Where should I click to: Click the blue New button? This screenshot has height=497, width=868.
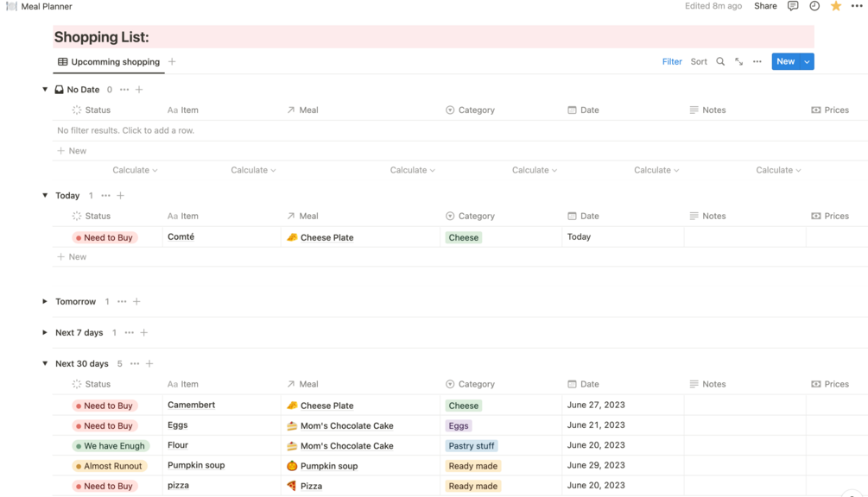tap(785, 61)
